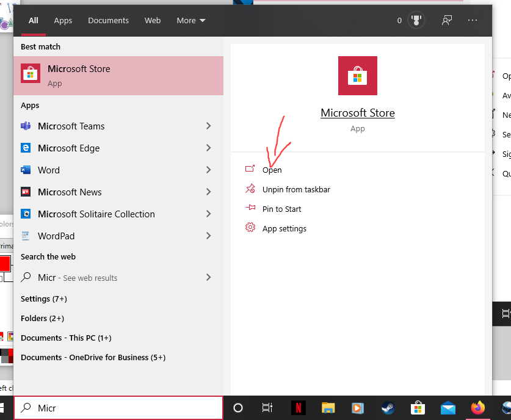The image size is (511, 420).
Task: Open the three-dot options menu
Action: click(472, 20)
